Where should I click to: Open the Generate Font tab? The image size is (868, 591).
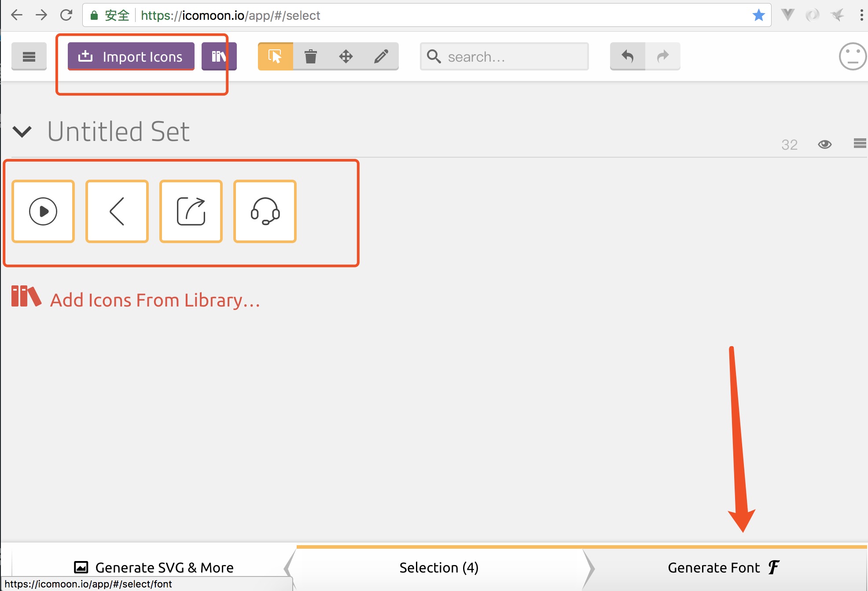(x=725, y=567)
